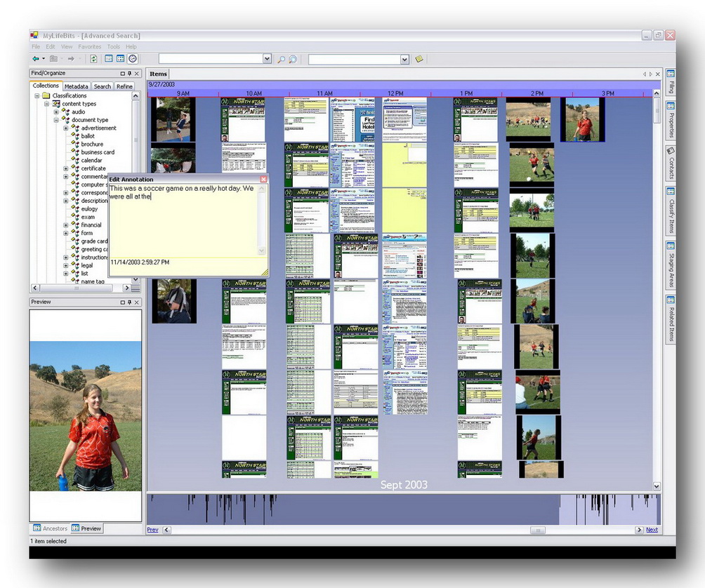Viewport: 705px width, 588px height.
Task: Click the yellow annotation note toolbar icon
Action: 419,60
